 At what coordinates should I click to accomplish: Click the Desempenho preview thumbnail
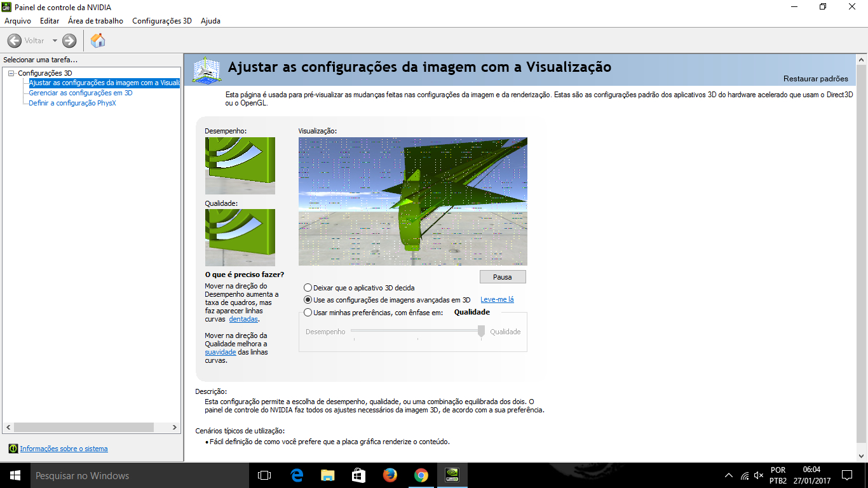[x=240, y=166]
